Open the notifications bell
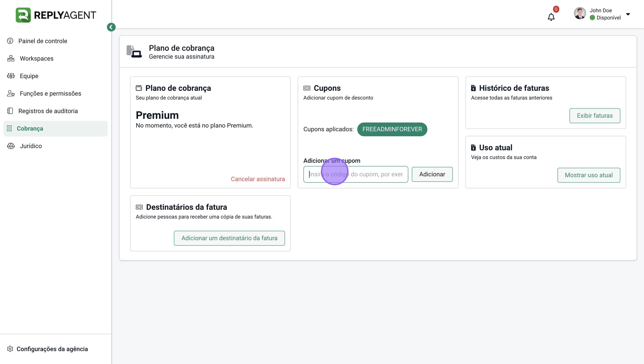Viewport: 644px width, 364px height. pyautogui.click(x=551, y=17)
